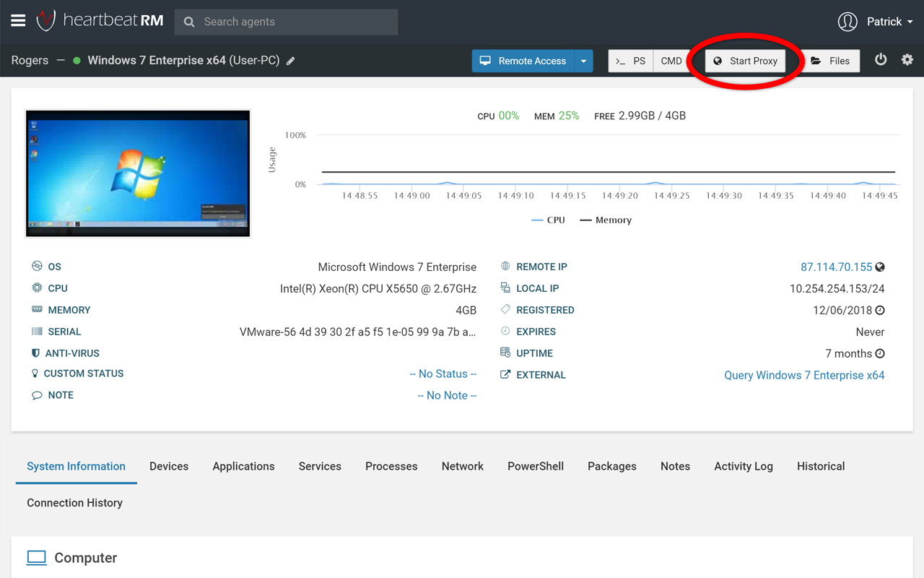Focus the Search agents field
924x578 pixels.
click(x=286, y=22)
